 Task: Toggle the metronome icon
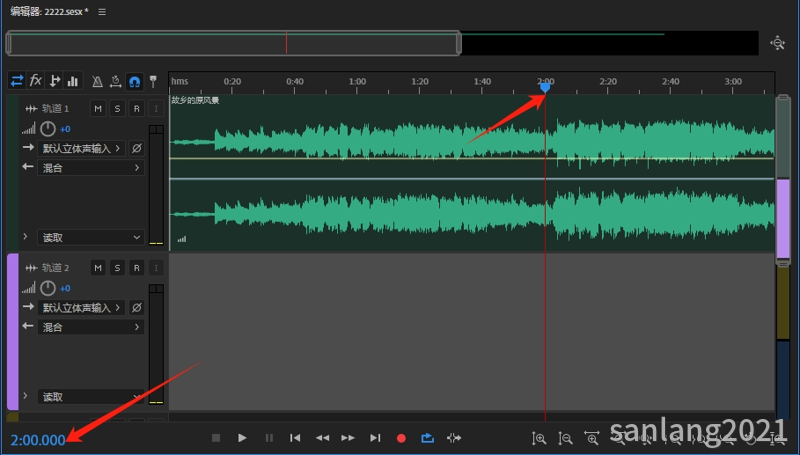click(97, 81)
